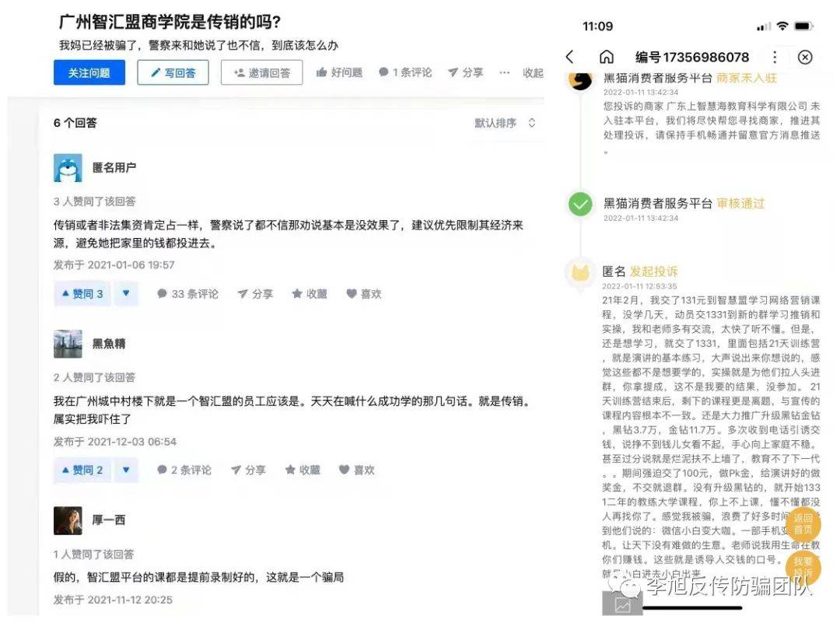Click 收藏 star under 黑魚精 answer
Screen dimensions: 840x623
point(303,470)
